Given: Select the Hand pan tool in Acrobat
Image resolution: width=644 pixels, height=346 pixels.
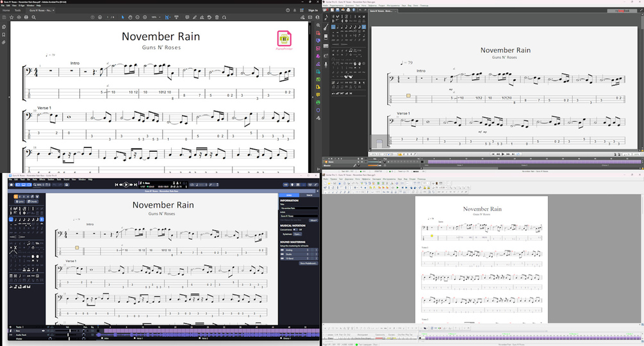Looking at the screenshot, I should tap(130, 17).
